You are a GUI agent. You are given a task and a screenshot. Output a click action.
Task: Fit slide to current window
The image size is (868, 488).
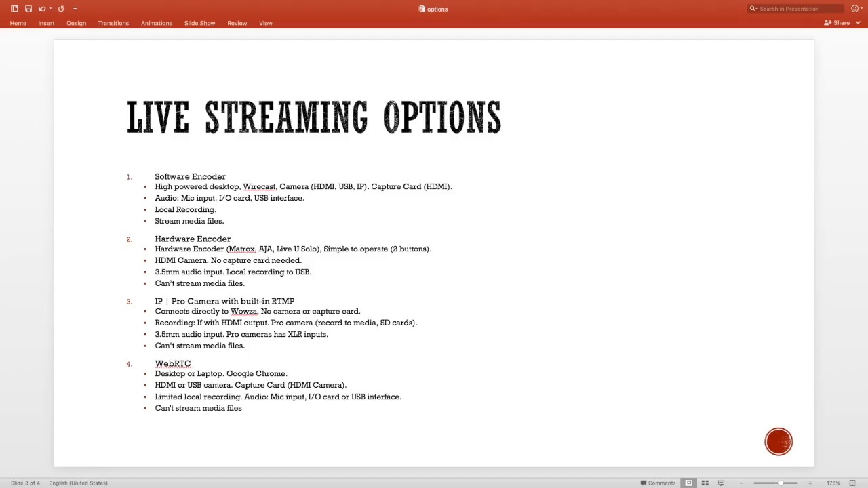852,483
